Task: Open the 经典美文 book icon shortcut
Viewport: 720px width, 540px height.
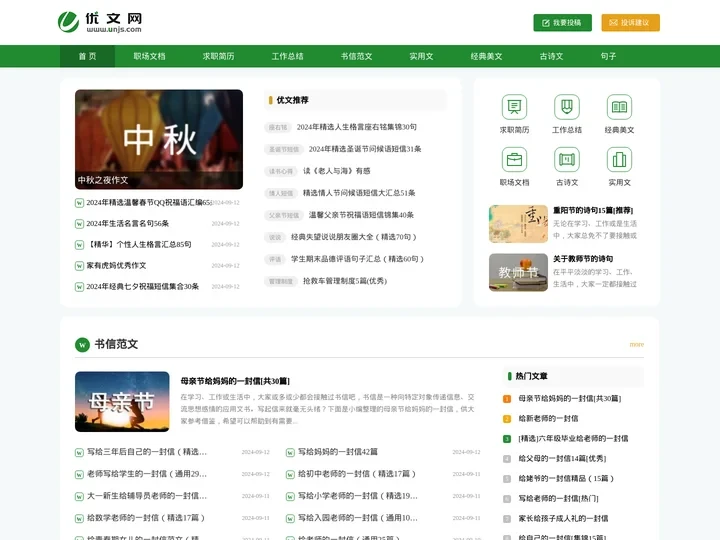Action: [x=619, y=107]
